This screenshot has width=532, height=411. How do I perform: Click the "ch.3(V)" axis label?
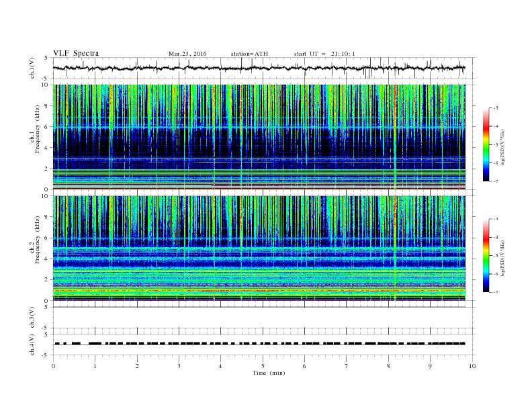coord(32,318)
